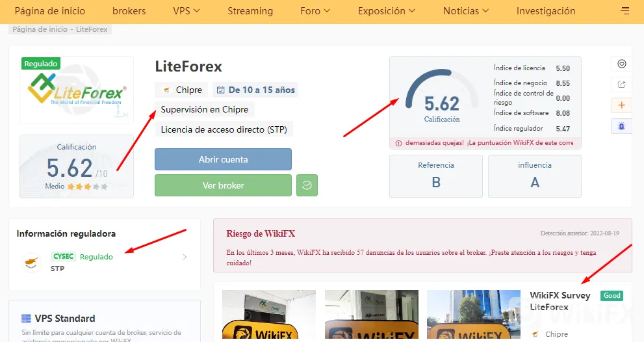
Task: Click the Referencia B card
Action: (436, 176)
